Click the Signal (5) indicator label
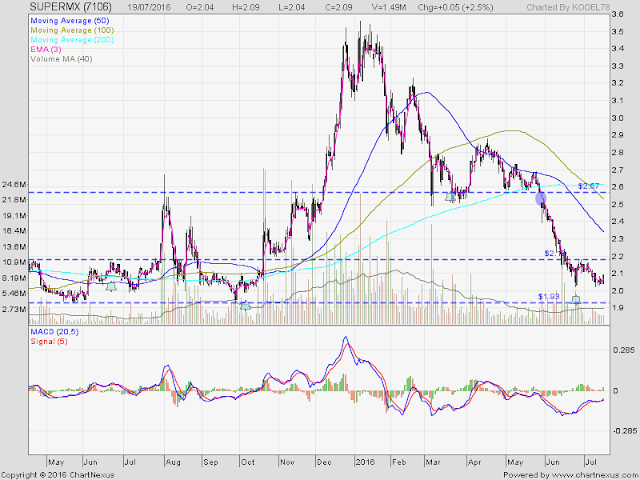The width and height of the screenshot is (640, 480). (49, 341)
